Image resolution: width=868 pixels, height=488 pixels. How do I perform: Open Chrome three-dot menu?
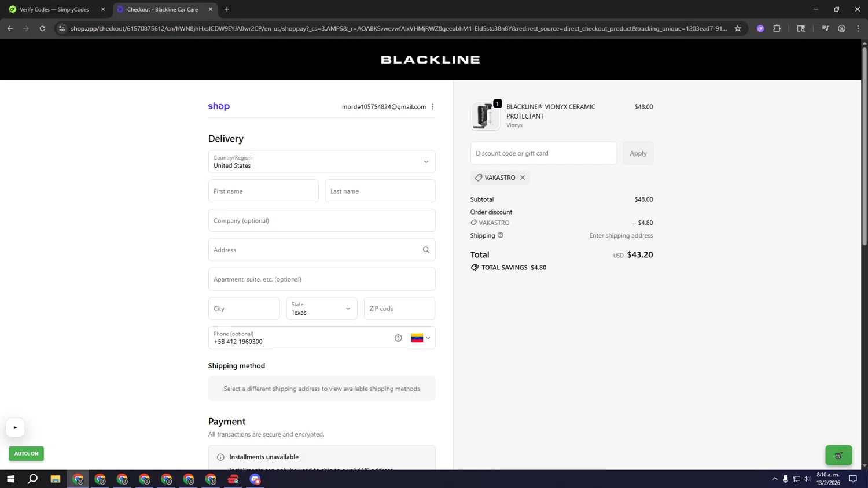coord(858,28)
